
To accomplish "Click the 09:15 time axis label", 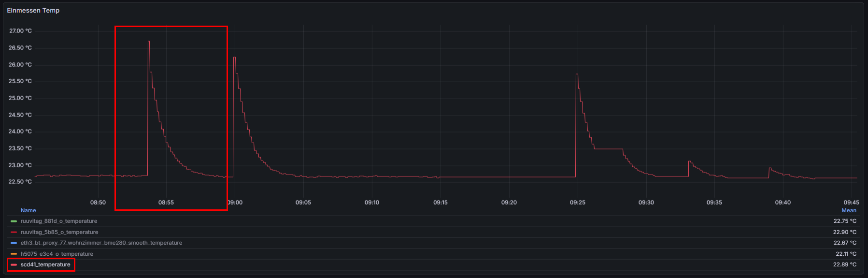I will [x=440, y=203].
